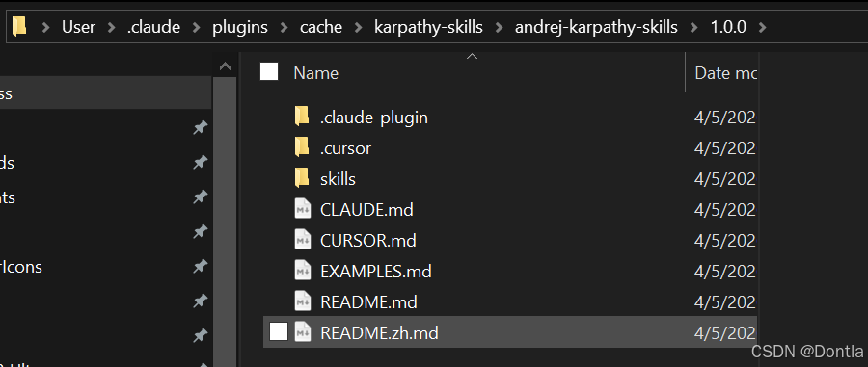This screenshot has height=367, width=868.
Task: Select the skills folder name
Action: pos(338,179)
